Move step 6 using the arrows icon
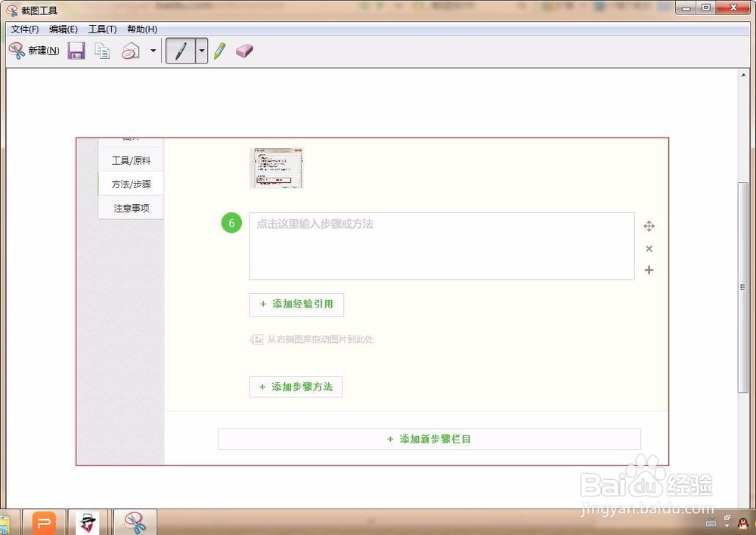Image resolution: width=756 pixels, height=535 pixels. point(649,226)
